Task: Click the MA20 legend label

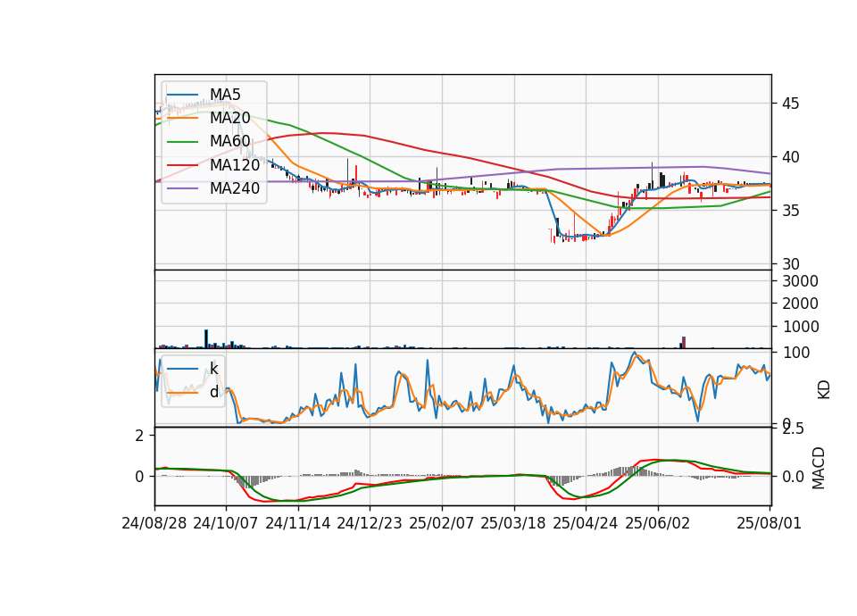Action: (230, 118)
